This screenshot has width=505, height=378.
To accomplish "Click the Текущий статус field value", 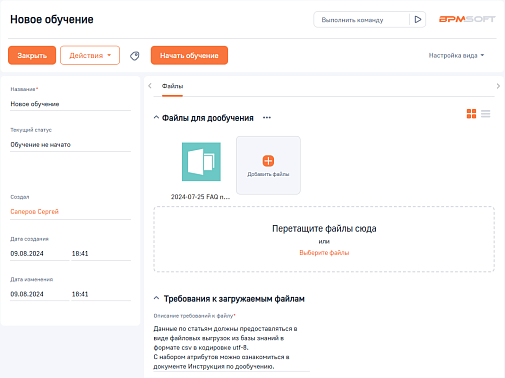I will tap(70, 145).
